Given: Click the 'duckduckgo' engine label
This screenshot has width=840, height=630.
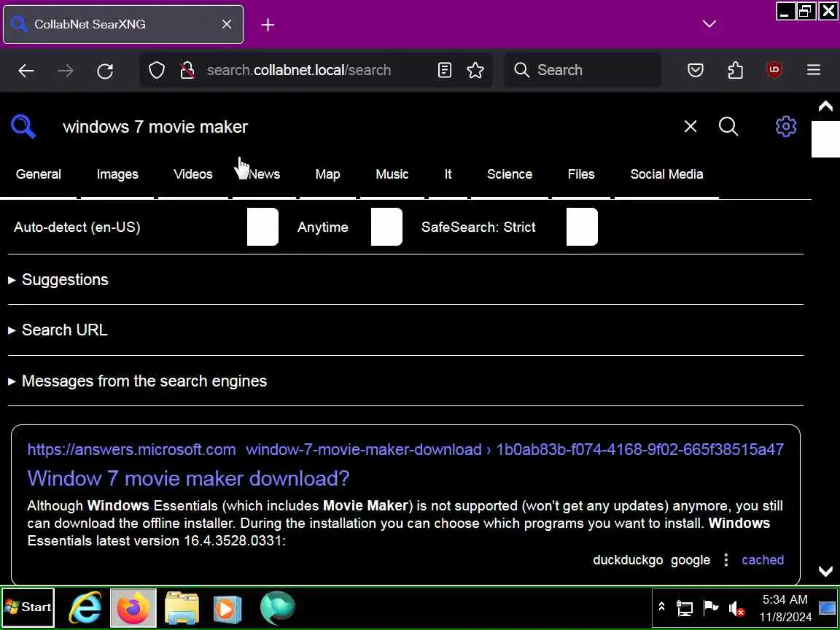Looking at the screenshot, I should pyautogui.click(x=628, y=560).
